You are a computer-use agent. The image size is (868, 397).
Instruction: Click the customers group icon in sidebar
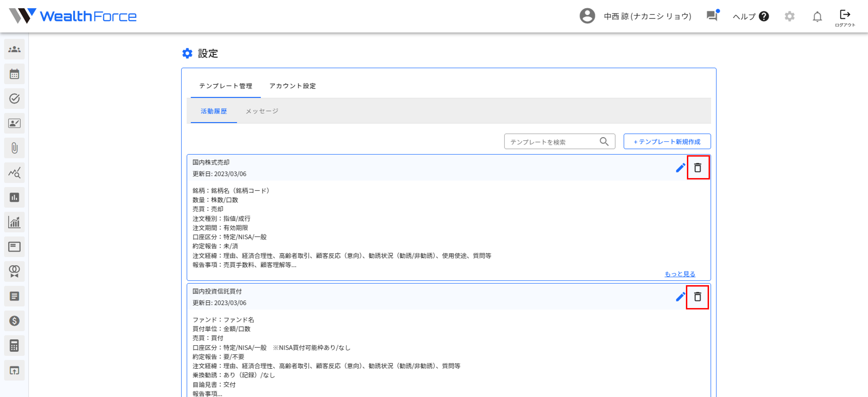(x=14, y=50)
